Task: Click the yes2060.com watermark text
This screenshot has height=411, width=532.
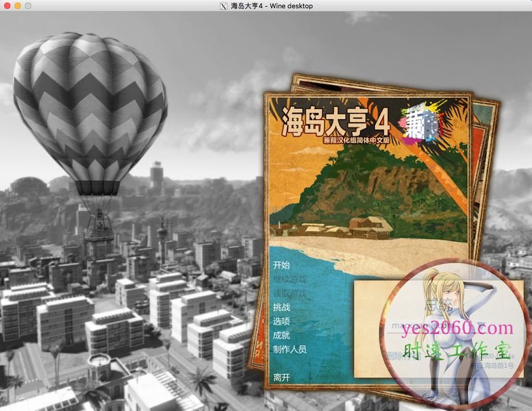Action: (x=455, y=327)
